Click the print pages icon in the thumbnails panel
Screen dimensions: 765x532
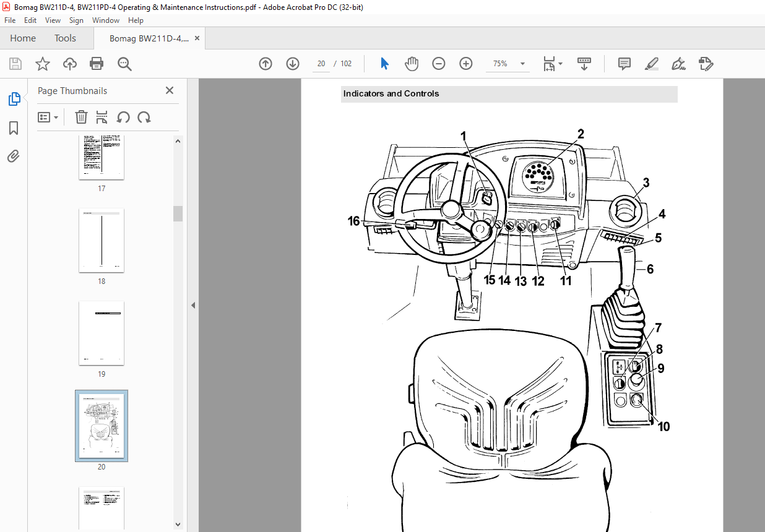pyautogui.click(x=102, y=117)
